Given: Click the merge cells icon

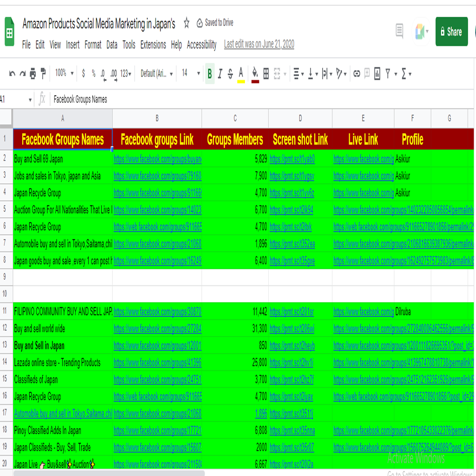Looking at the screenshot, I should pos(277,73).
